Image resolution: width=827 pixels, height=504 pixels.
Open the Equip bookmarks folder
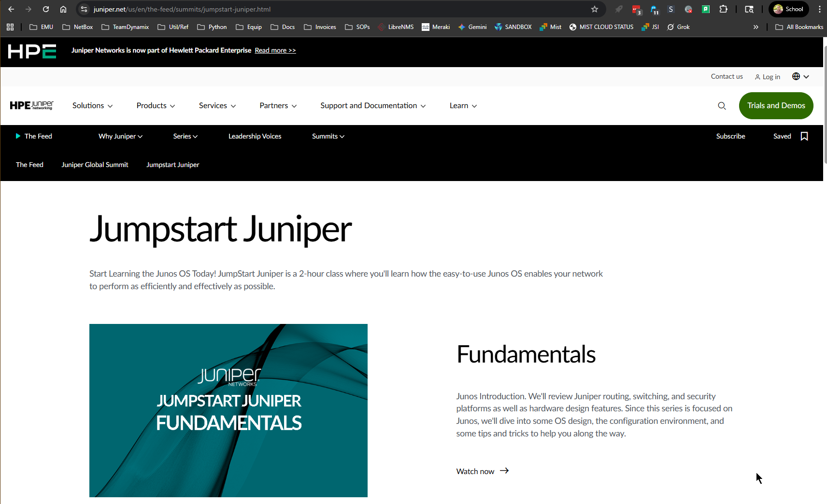click(249, 27)
